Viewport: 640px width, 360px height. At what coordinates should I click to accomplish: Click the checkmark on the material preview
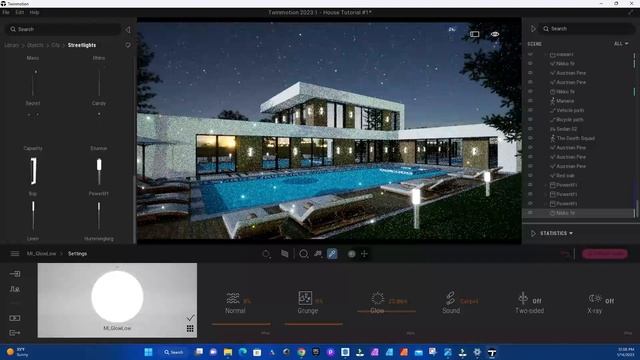tap(190, 318)
